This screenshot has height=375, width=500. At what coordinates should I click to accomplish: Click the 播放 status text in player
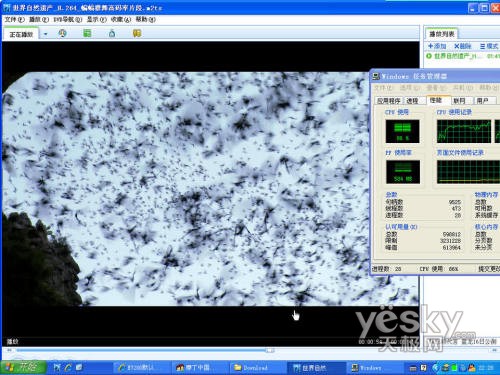tap(13, 341)
